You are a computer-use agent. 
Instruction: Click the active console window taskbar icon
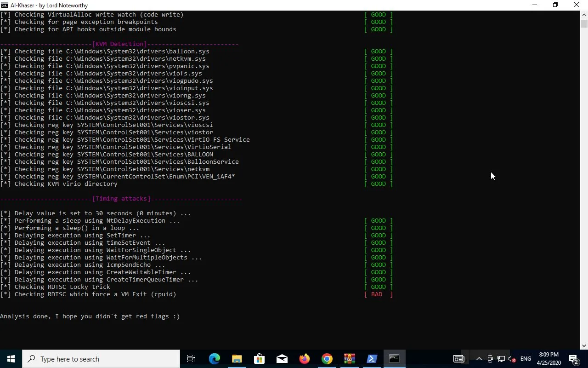click(x=394, y=359)
